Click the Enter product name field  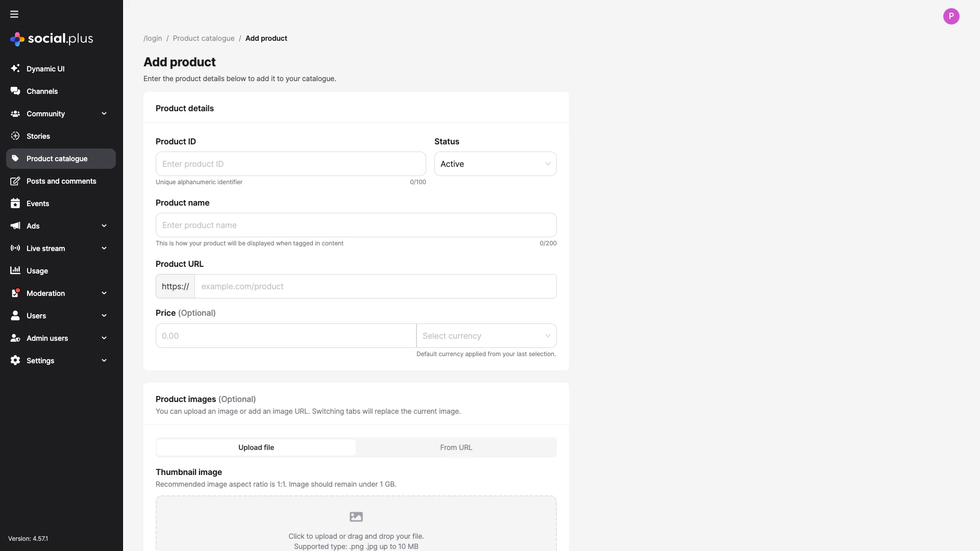coord(356,225)
